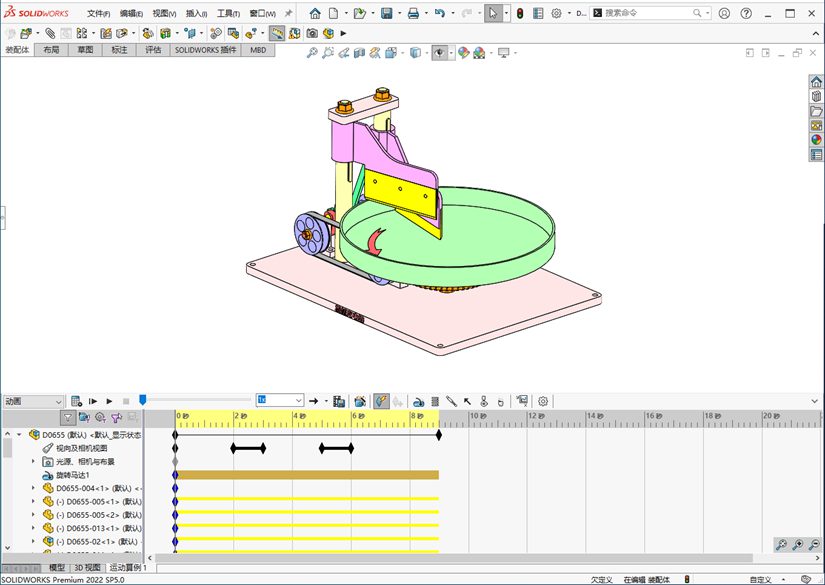Click the Save Animation icon

pos(339,401)
